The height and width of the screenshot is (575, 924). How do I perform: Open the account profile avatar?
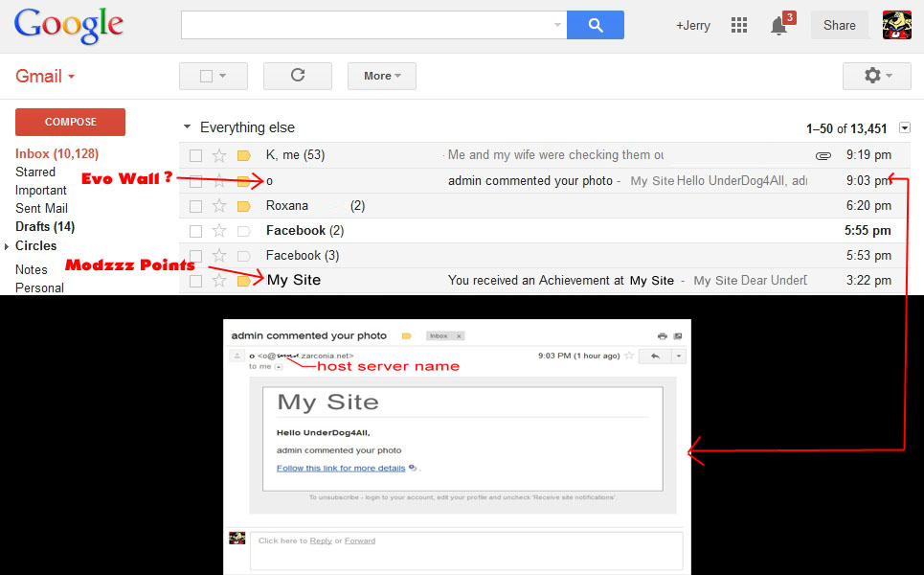tap(897, 25)
